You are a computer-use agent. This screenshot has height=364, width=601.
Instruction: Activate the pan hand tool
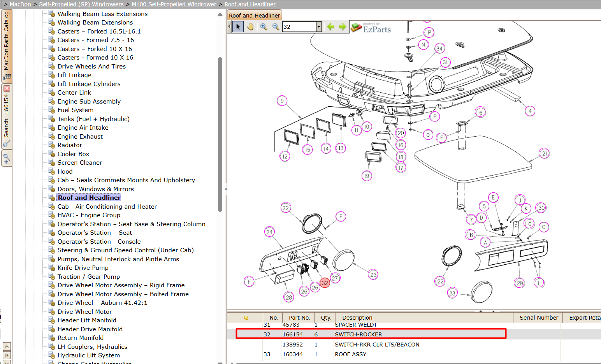click(250, 27)
